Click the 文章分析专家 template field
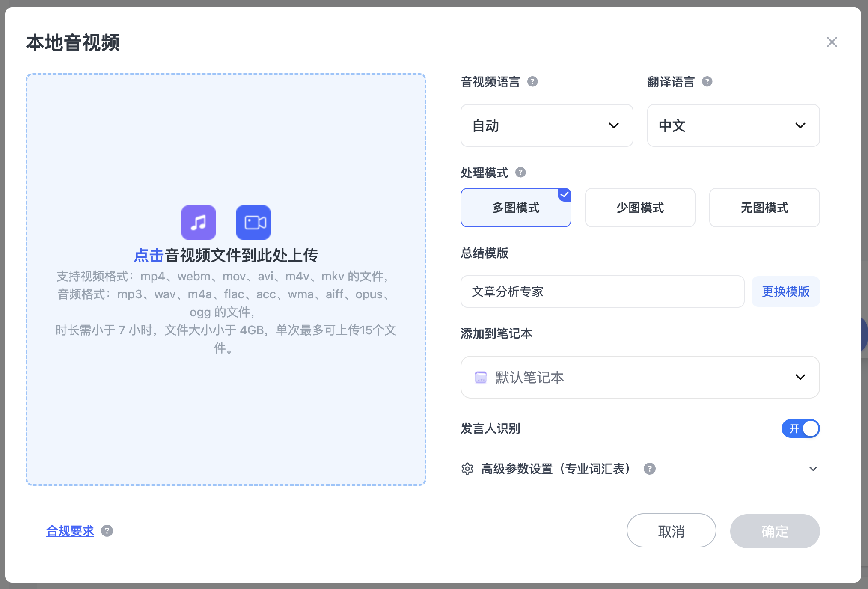Screen dimensions: 868x589 pos(602,292)
